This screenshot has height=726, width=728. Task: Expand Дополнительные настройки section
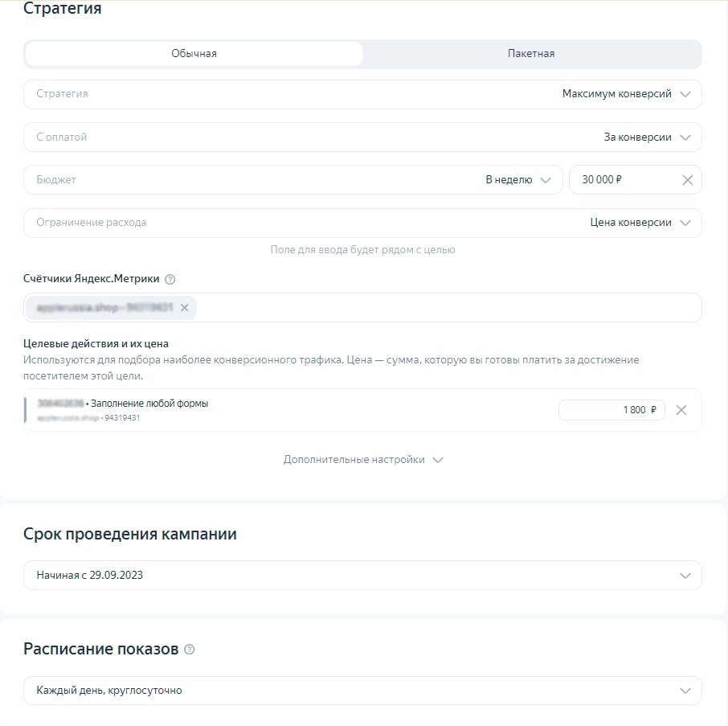click(x=363, y=460)
